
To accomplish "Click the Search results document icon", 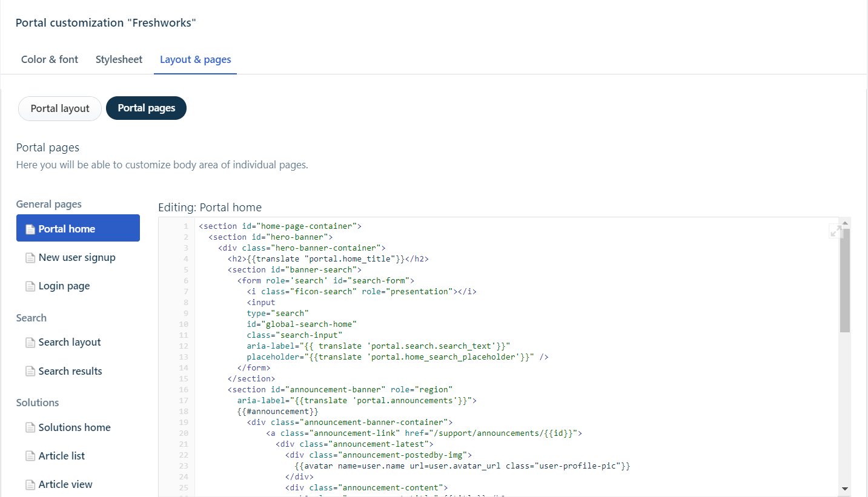I will 30,371.
